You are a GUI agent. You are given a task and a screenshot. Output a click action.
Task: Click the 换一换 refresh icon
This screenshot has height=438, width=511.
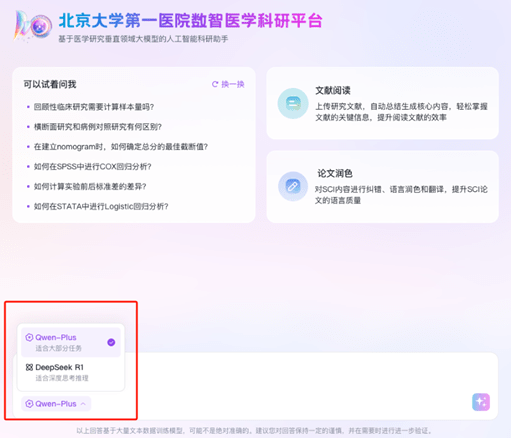(215, 84)
